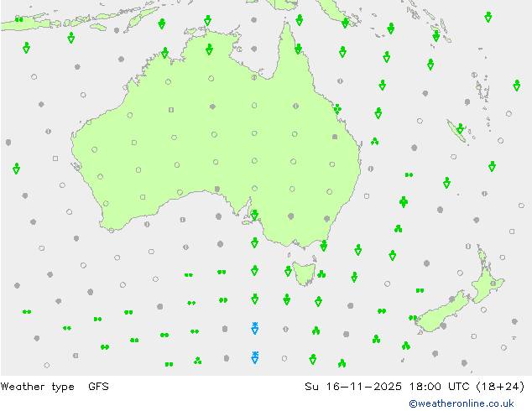The height and width of the screenshot is (411, 532).
Task: Click the 'Su 16-11-2025' date text
Action: click(353, 386)
